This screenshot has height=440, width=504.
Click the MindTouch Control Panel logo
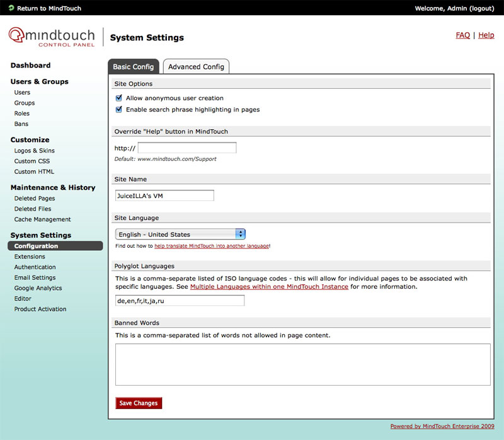tap(52, 37)
